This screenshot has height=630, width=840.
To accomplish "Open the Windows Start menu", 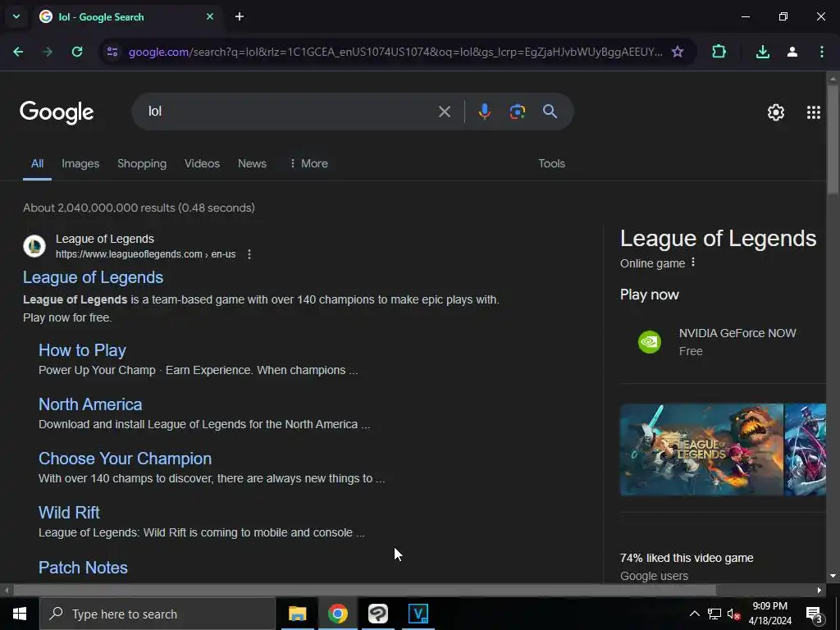I will (20, 614).
